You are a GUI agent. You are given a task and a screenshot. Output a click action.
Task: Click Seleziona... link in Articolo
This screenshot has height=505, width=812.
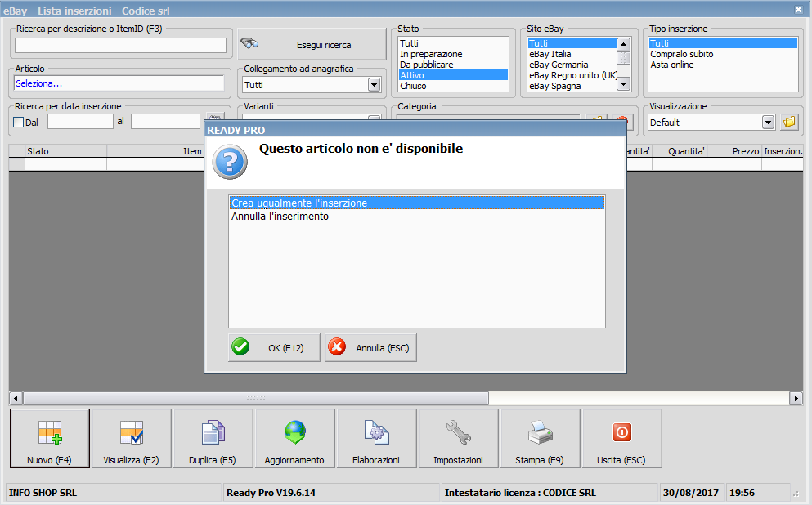tap(38, 83)
